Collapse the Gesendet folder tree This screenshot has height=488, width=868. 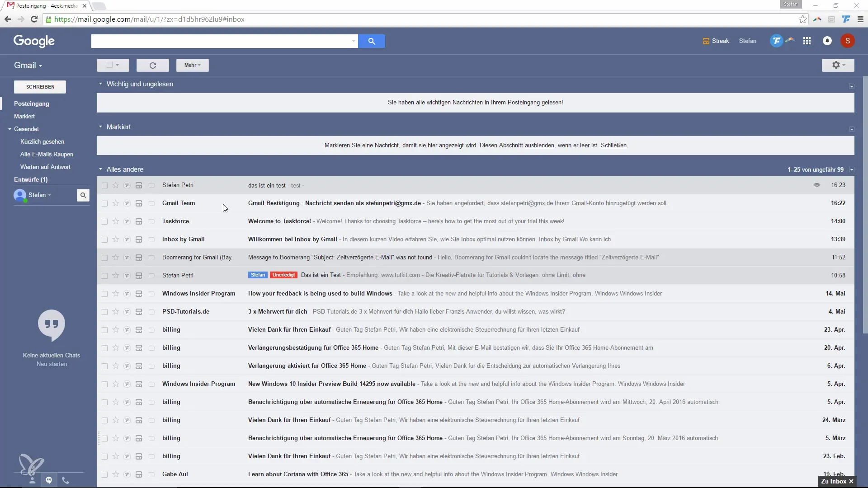(9, 129)
